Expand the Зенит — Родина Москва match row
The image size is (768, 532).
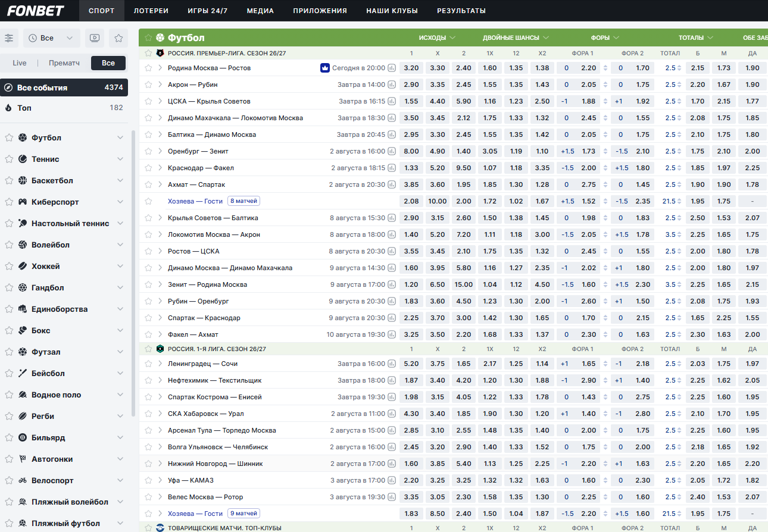(160, 284)
